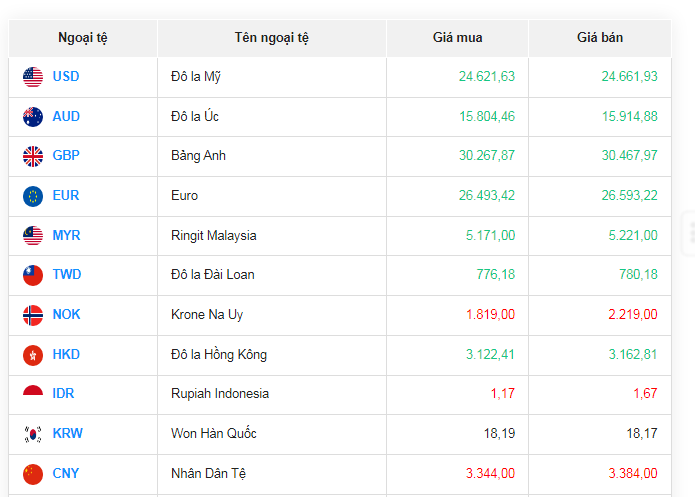Open the EUR currency code link
695x497 pixels.
66,196
